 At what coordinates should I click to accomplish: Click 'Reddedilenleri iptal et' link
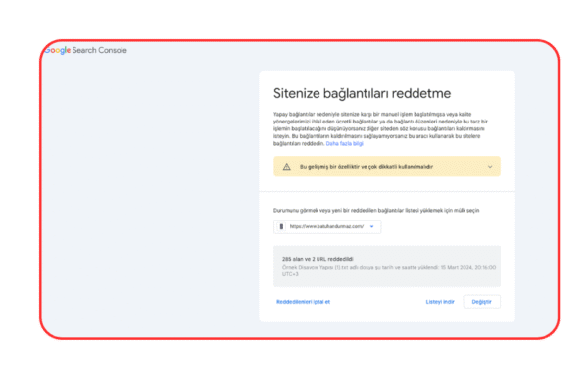(x=303, y=302)
